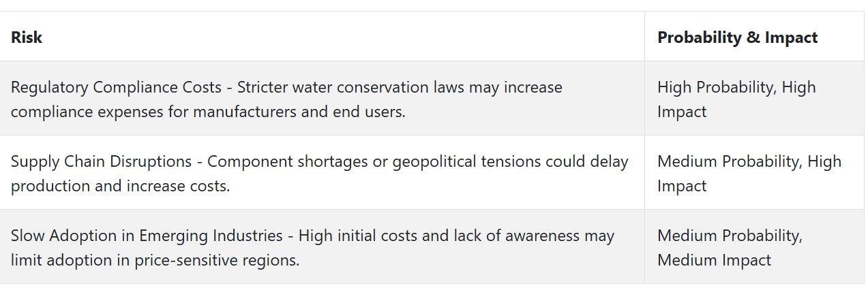This screenshot has height=288, width=868.
Task: Click the "Supply Chain Disruptions" title text
Action: point(101,161)
